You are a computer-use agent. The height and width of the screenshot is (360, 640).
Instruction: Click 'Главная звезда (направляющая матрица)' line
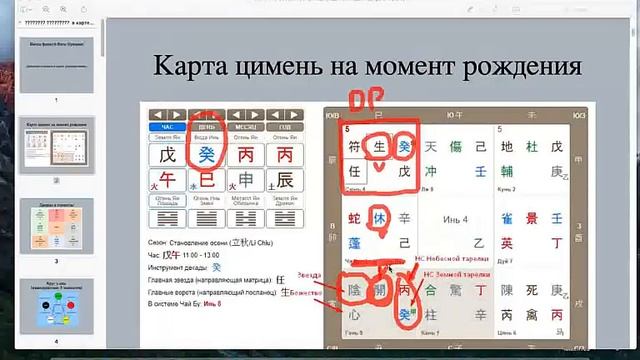click(x=216, y=280)
